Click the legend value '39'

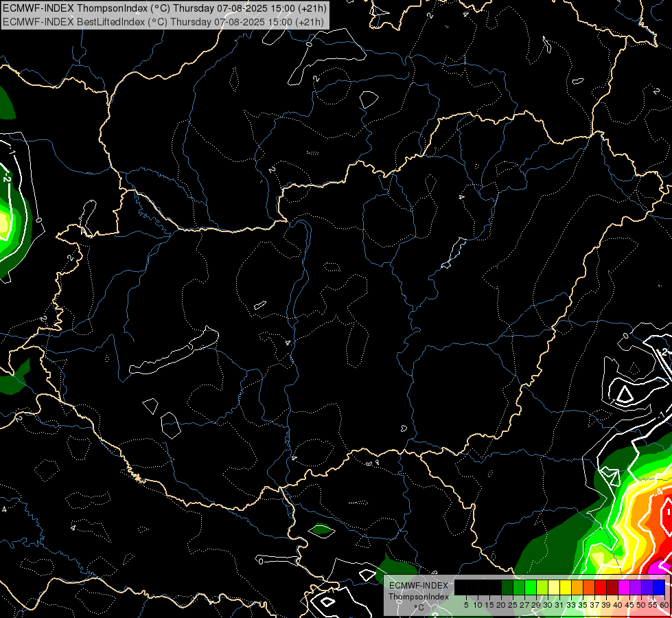606,605
